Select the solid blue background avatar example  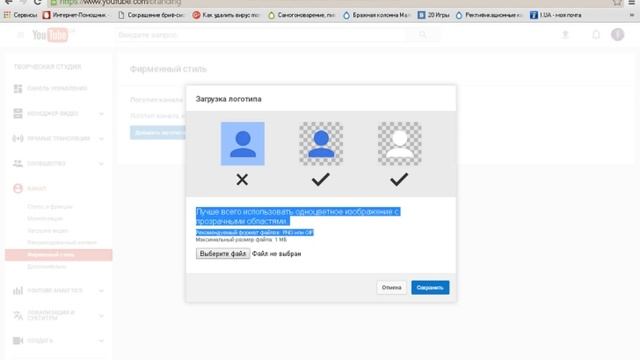tap(243, 144)
